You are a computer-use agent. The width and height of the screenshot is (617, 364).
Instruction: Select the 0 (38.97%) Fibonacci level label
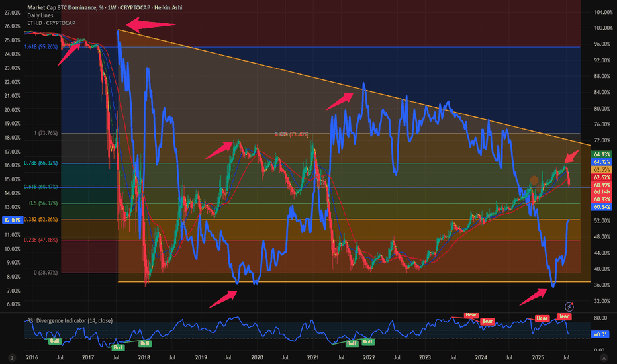[x=46, y=272]
